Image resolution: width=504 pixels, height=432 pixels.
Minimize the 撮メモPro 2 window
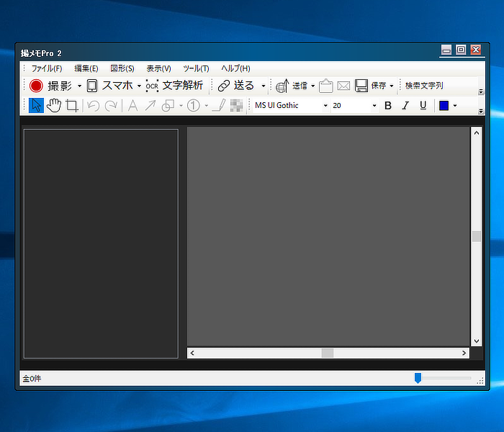(446, 50)
